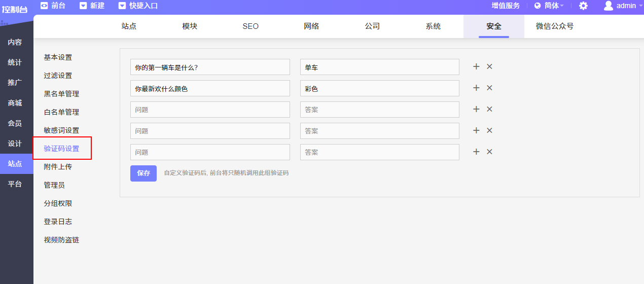Screen dimensions: 644x284
Task: Remove the row with answer 彩色
Action: point(489,88)
